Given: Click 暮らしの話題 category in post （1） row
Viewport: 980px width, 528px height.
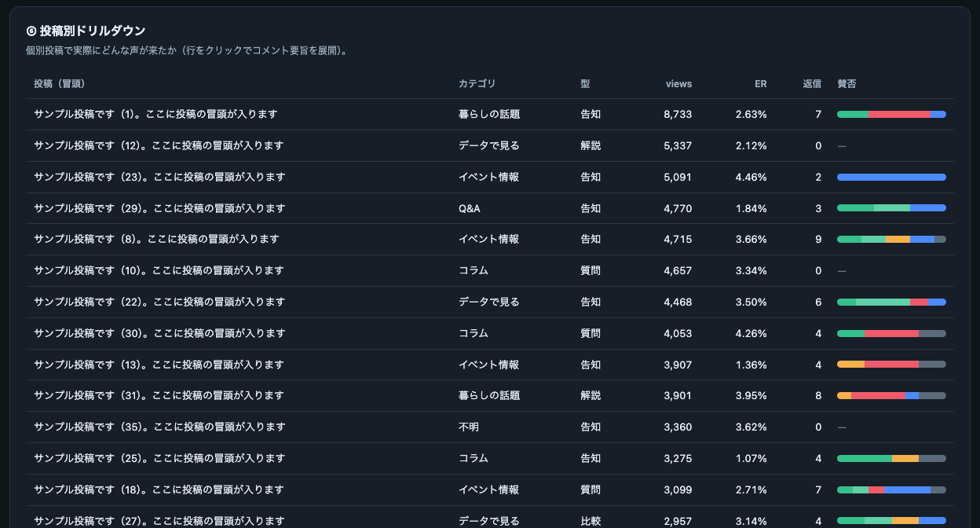Looking at the screenshot, I should point(489,115).
